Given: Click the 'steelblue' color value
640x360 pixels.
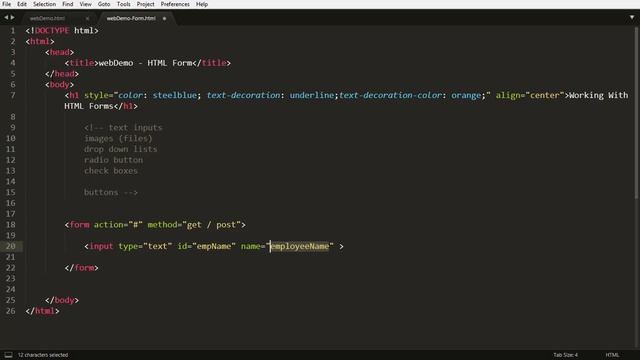Looking at the screenshot, I should tap(174, 95).
